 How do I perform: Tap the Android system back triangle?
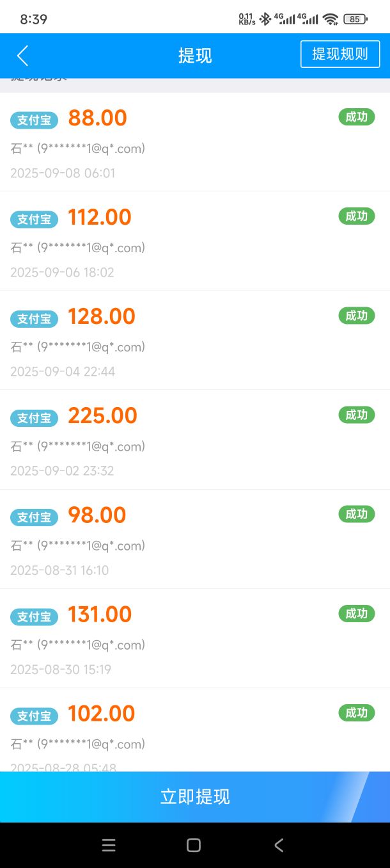coord(279,845)
